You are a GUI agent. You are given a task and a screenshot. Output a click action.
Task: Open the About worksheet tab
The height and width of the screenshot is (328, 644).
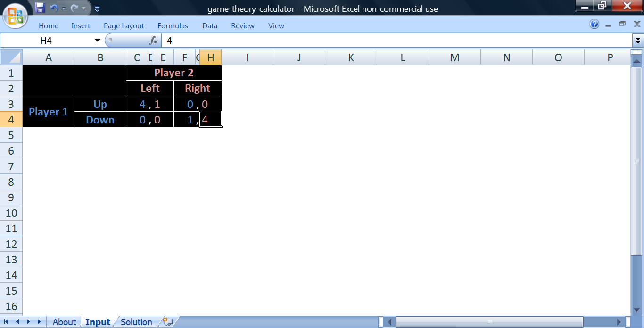pyautogui.click(x=64, y=322)
